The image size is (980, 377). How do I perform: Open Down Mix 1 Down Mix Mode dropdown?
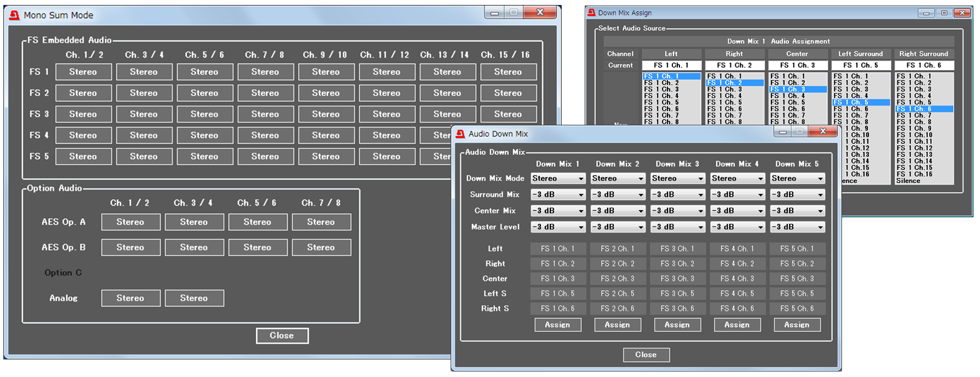(x=558, y=178)
